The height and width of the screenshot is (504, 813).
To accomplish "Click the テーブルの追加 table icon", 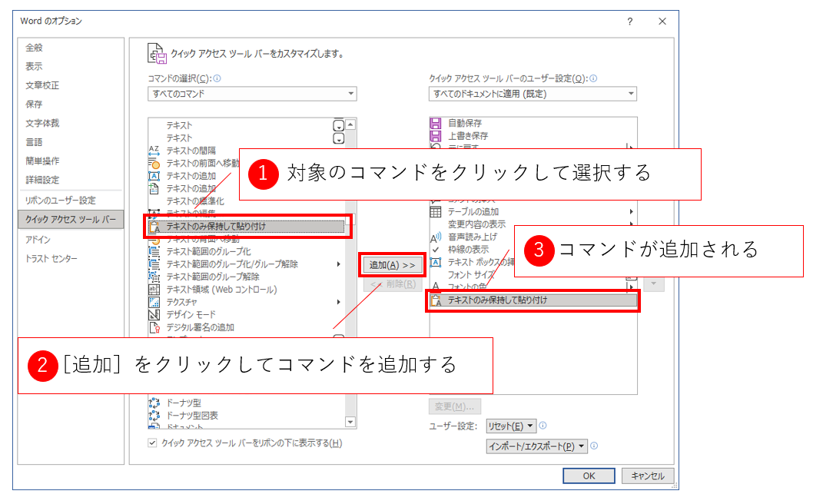I will (436, 212).
